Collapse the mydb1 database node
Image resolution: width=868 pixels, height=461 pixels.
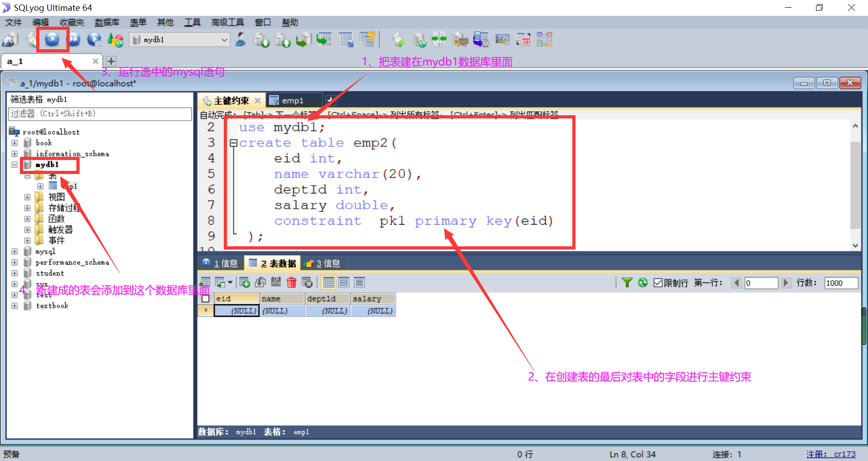pos(14,165)
